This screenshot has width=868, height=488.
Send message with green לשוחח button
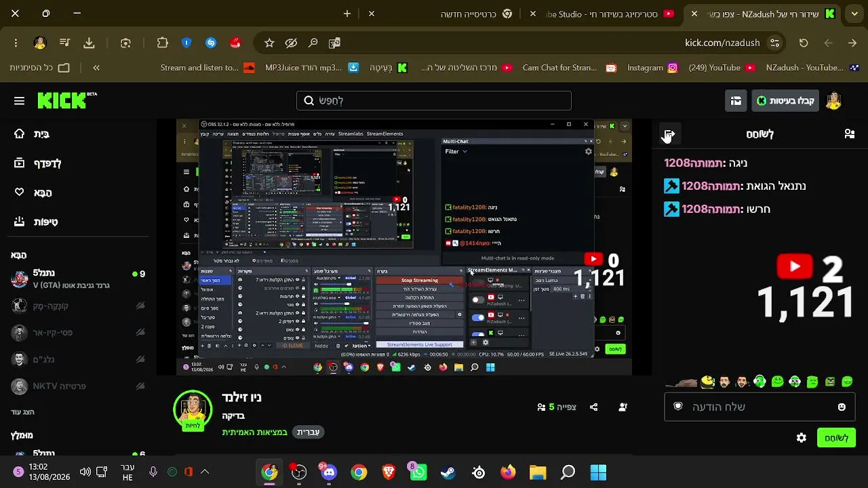(x=836, y=438)
